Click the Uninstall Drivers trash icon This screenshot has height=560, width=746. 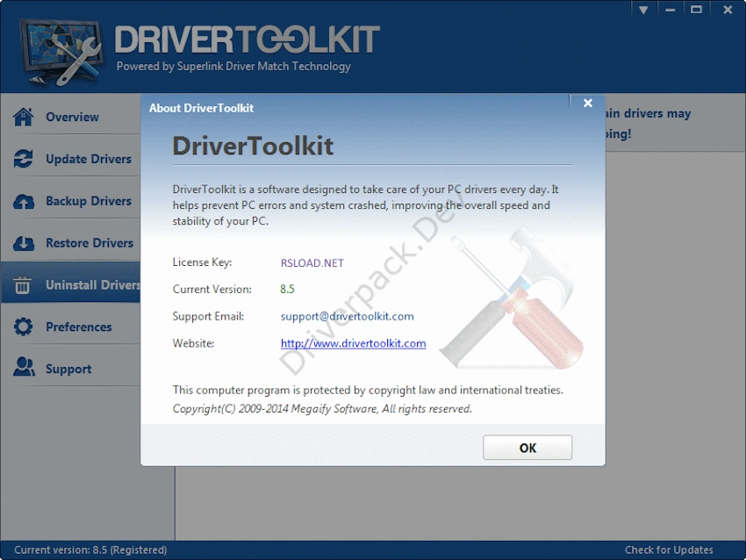point(22,285)
